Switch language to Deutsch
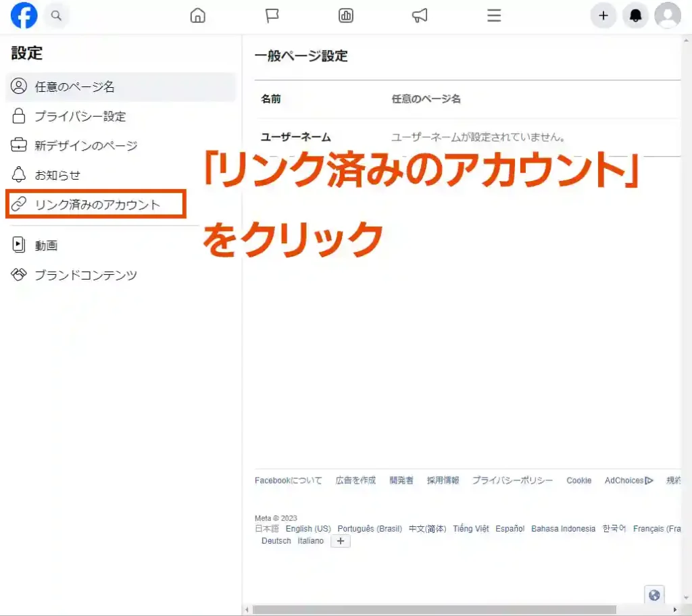Viewport: 692px width, 616px height. click(x=276, y=541)
